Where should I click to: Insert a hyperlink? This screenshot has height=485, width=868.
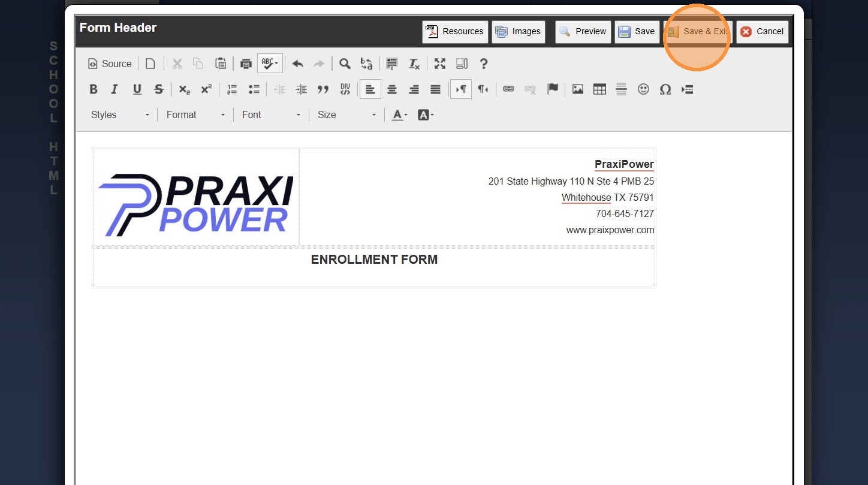coord(508,89)
